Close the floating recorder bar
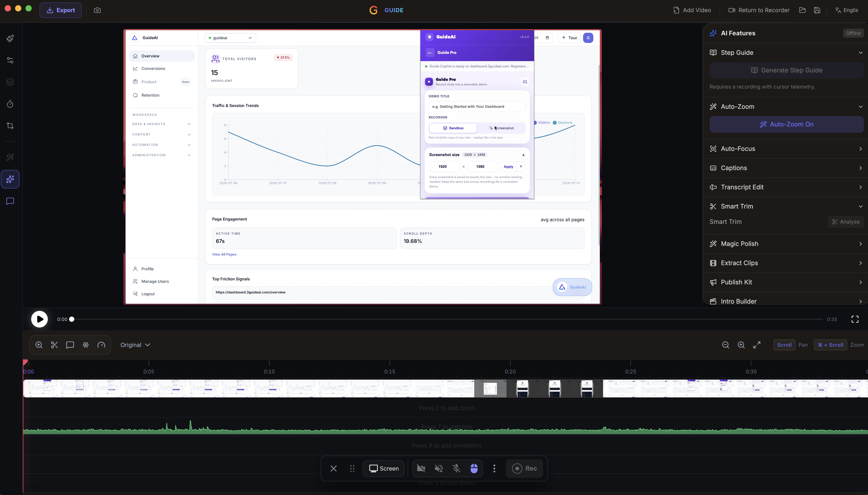 tap(333, 469)
